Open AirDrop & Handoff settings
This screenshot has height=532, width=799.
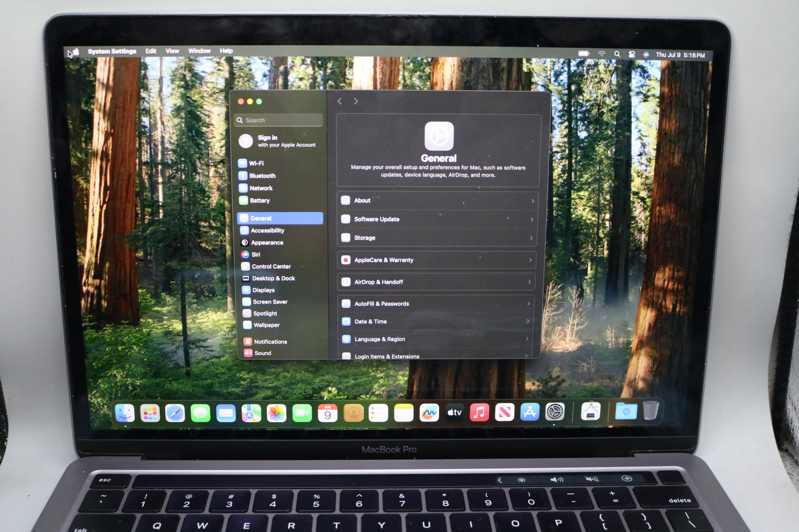tap(436, 282)
